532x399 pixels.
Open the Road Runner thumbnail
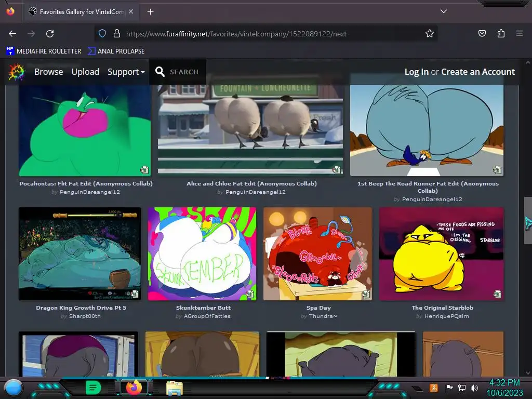[427, 130]
